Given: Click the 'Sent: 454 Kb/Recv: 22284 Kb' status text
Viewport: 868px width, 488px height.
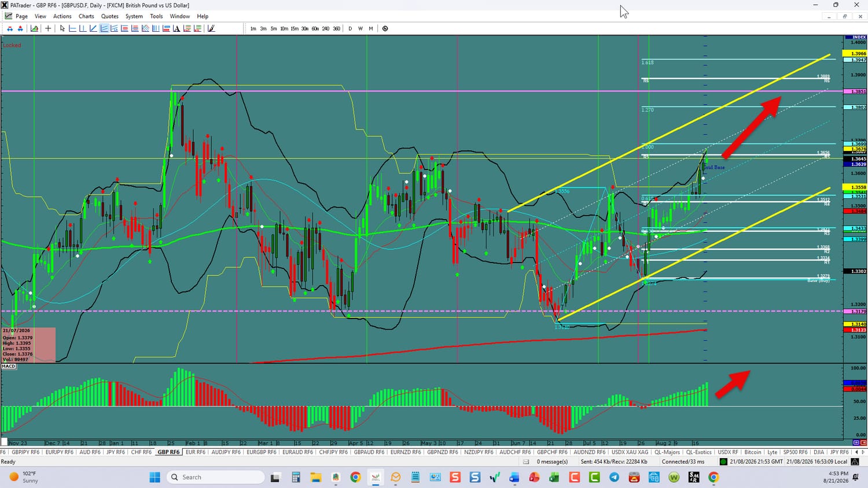Looking at the screenshot, I should [x=614, y=462].
